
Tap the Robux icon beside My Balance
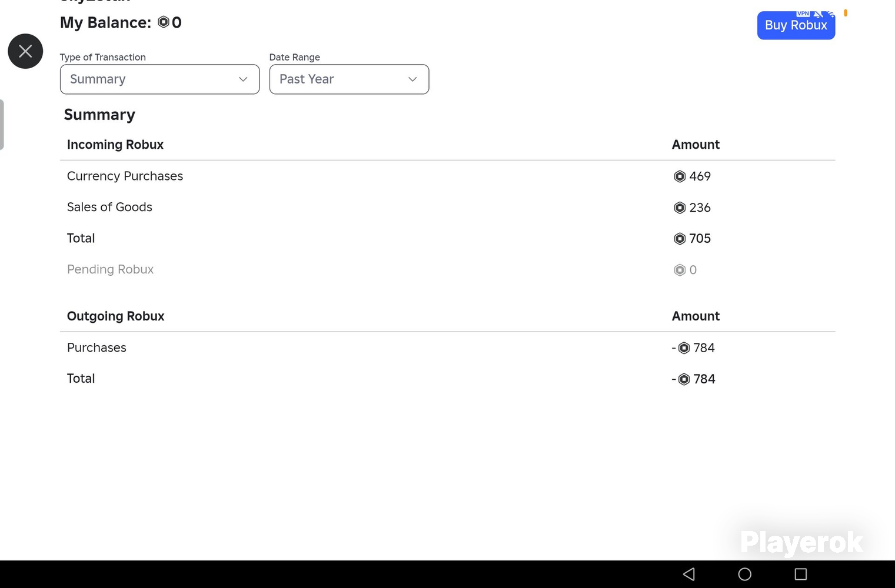(164, 22)
